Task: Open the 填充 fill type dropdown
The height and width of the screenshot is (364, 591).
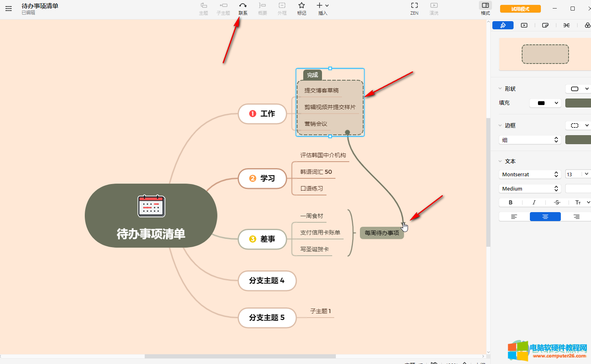Action: [545, 103]
